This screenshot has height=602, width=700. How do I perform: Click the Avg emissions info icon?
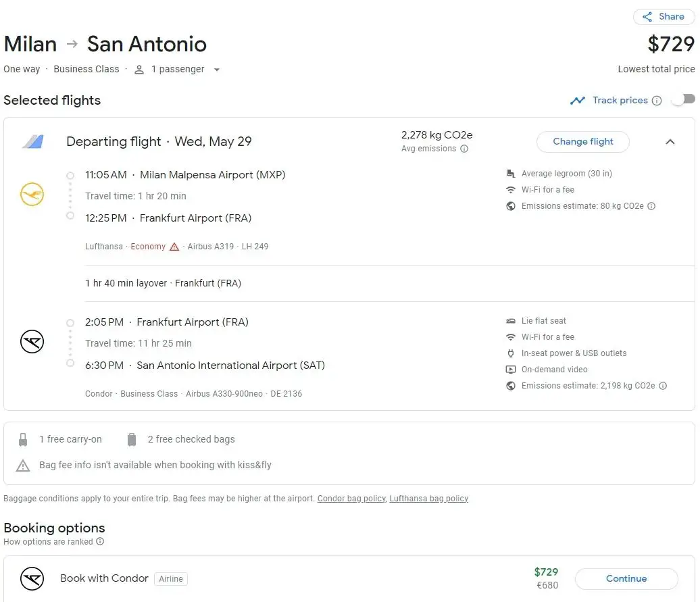(x=464, y=149)
